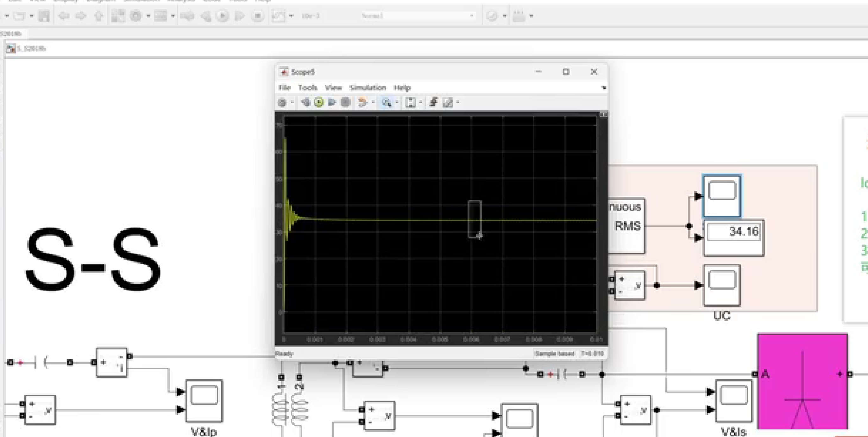Select the Zoom tool in Scope5
Screen dimensions: 868x437
[x=387, y=102]
